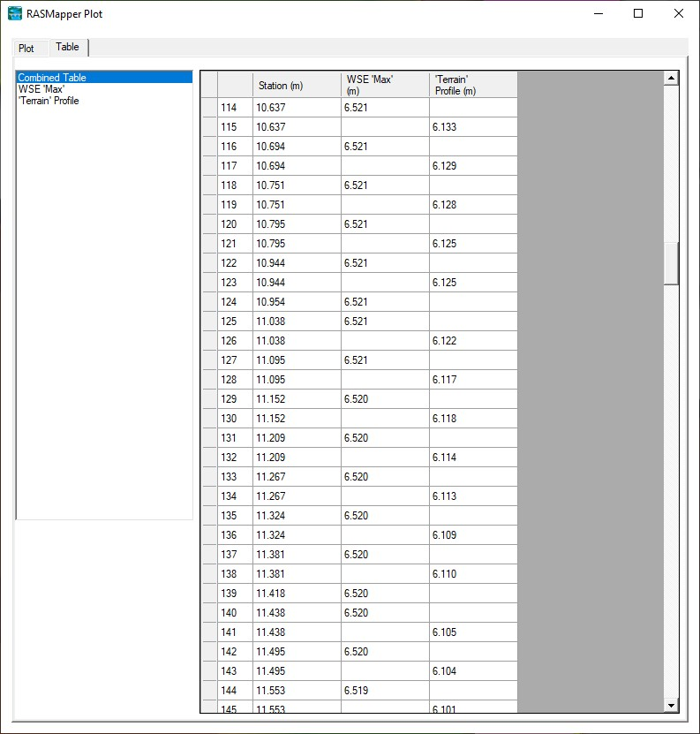Screen dimensions: 700x734
Task: Minimize the RASMapper Plot window
Action: click(598, 13)
